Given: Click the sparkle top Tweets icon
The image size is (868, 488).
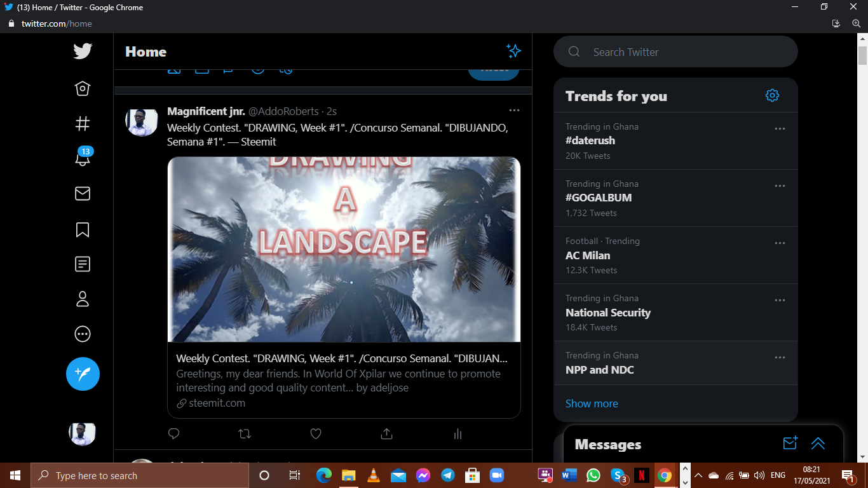Looking at the screenshot, I should pyautogui.click(x=513, y=51).
